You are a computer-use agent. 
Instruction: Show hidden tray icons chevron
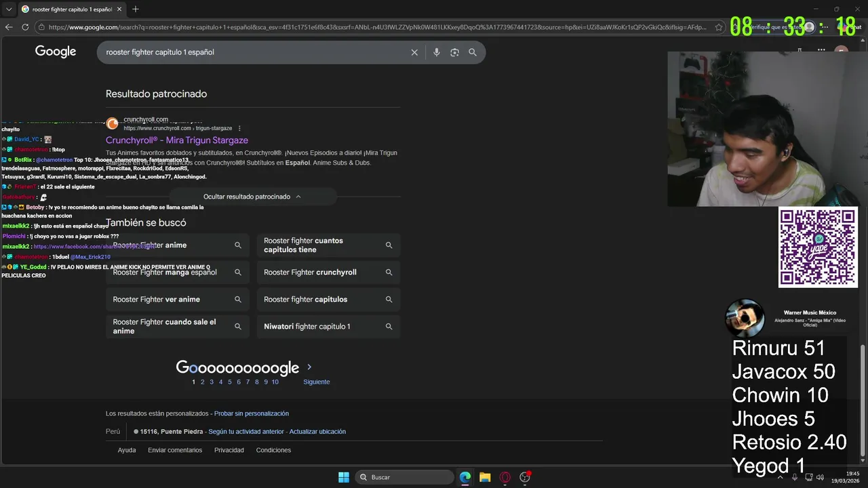780,477
